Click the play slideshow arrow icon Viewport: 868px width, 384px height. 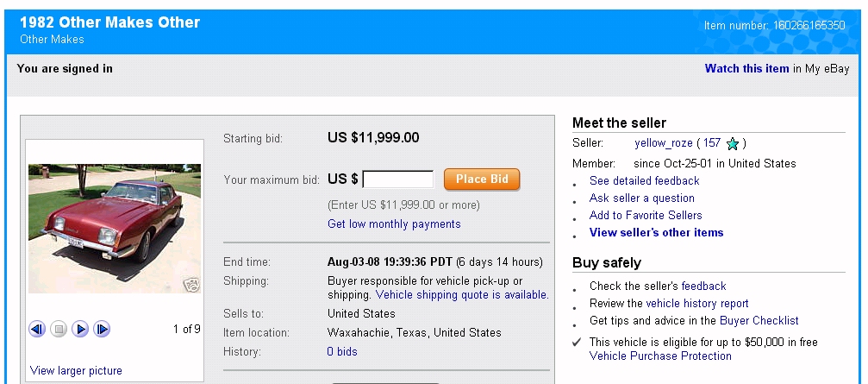coord(80,329)
